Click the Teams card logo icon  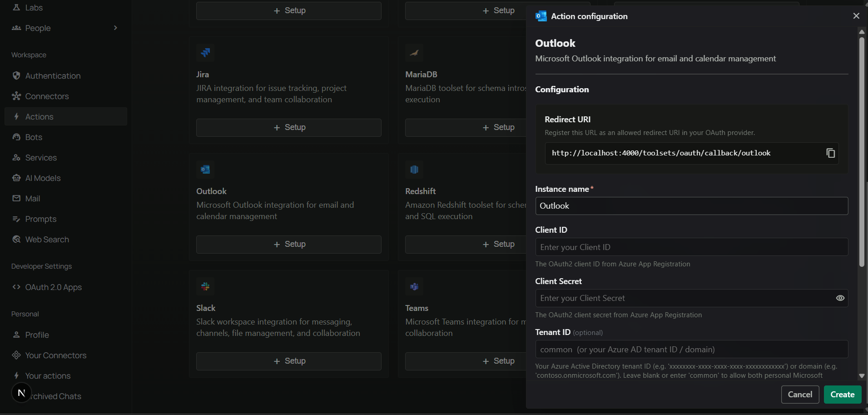point(414,286)
